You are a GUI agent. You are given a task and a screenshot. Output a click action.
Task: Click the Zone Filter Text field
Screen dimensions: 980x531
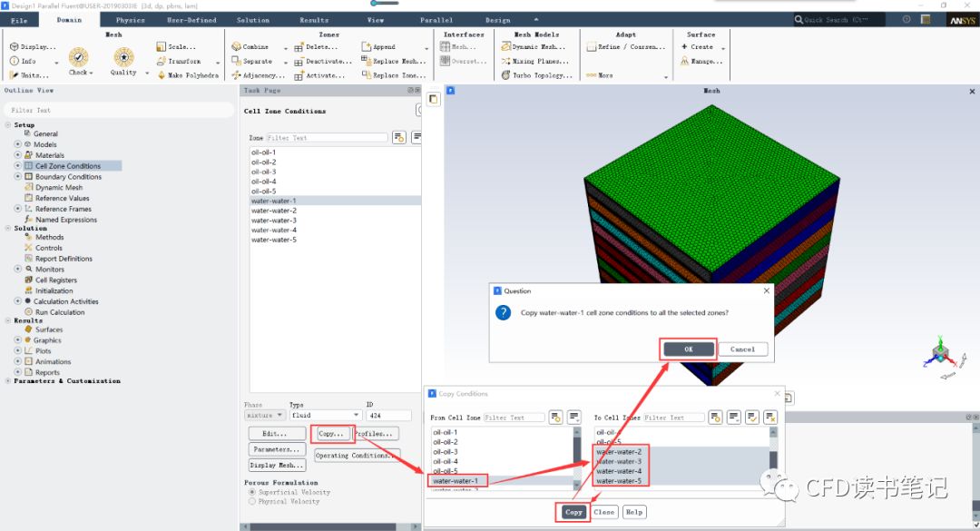(327, 138)
